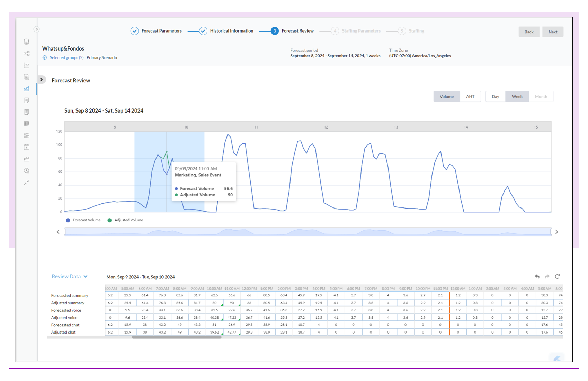Click Forecasted summary cell showing 56.6
Viewport: 588px width, 381px height.
[x=232, y=295]
